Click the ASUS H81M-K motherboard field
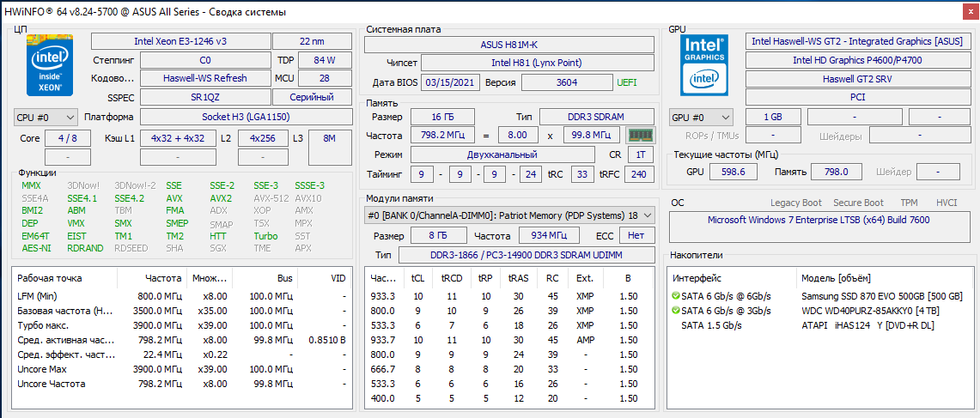 coord(509,45)
